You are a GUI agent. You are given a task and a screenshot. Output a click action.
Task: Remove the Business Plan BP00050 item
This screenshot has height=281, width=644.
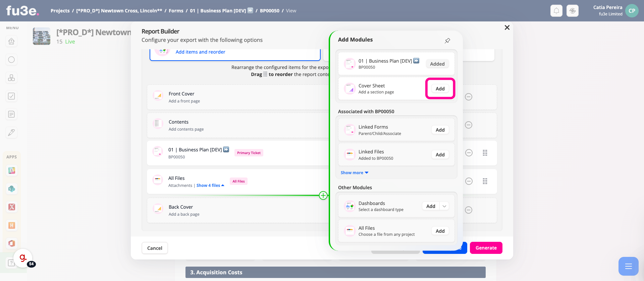(469, 153)
